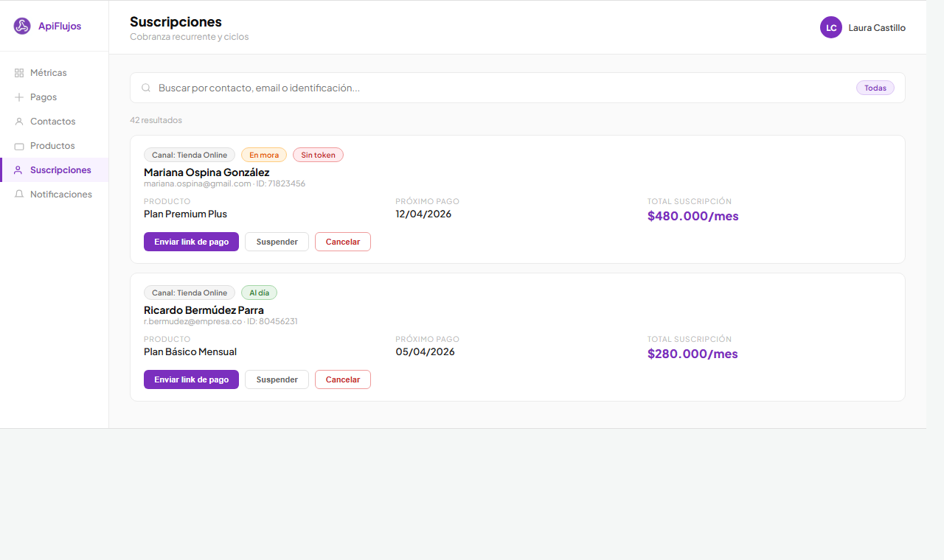
Task: Go to the Contactos section label
Action: pyautogui.click(x=52, y=122)
